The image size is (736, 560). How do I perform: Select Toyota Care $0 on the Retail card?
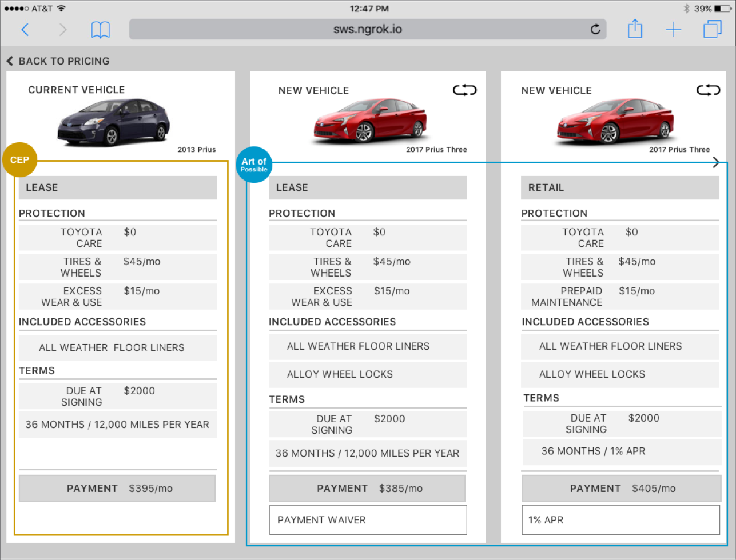pyautogui.click(x=620, y=238)
